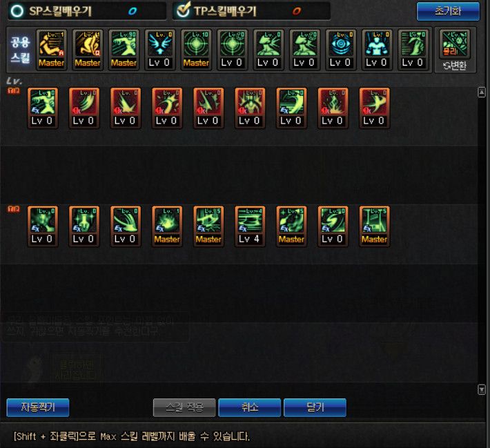Viewport: 490px width, 448px height.
Task: Click the Lv.90 Master common skill icon
Action: pos(124,50)
